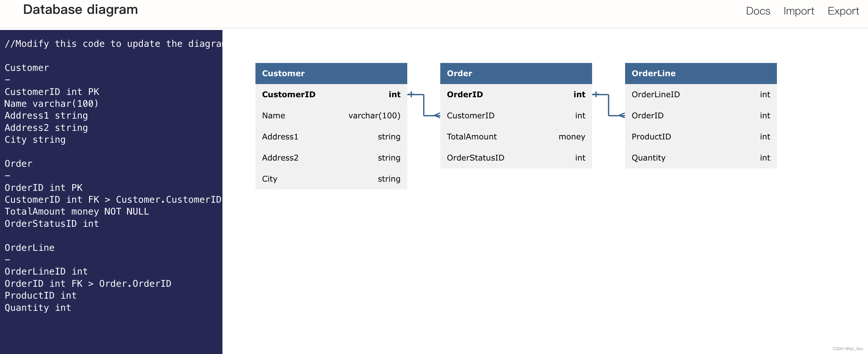
Task: Place cursor on the //Modify this code comment
Action: tap(114, 44)
